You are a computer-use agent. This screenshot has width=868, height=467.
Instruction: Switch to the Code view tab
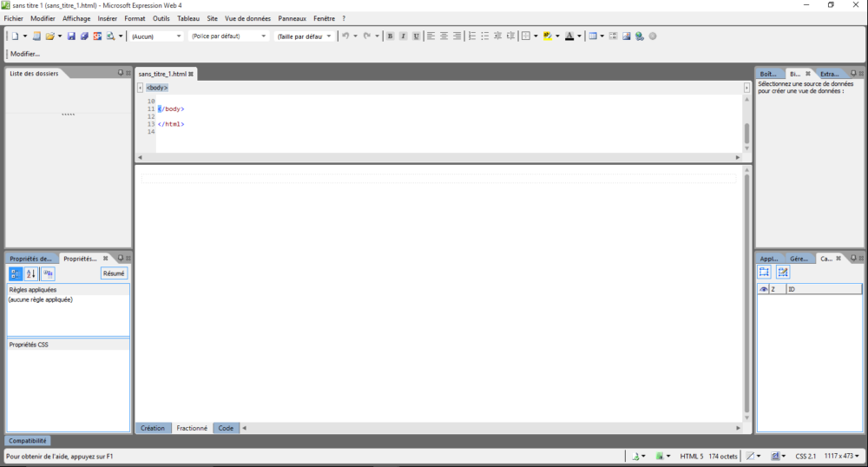(x=226, y=428)
